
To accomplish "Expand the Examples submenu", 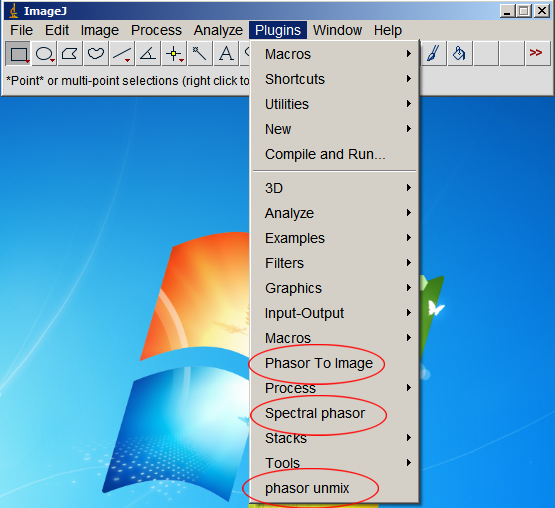I will click(x=334, y=238).
